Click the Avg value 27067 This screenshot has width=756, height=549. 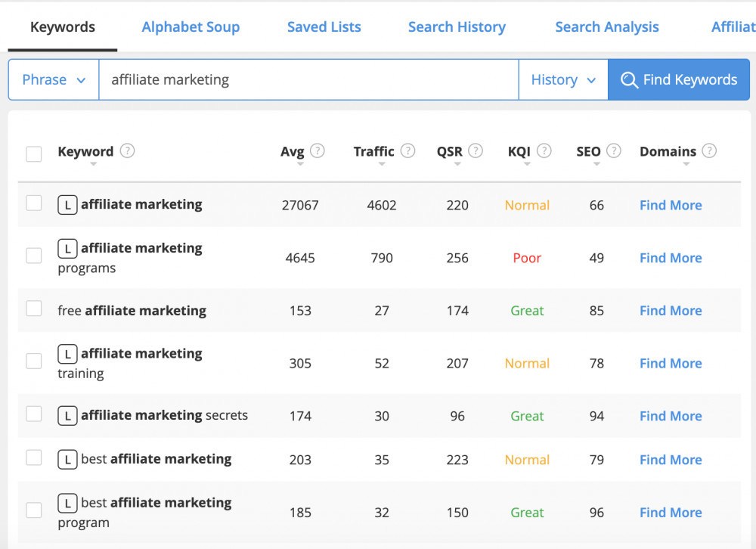[x=300, y=205]
